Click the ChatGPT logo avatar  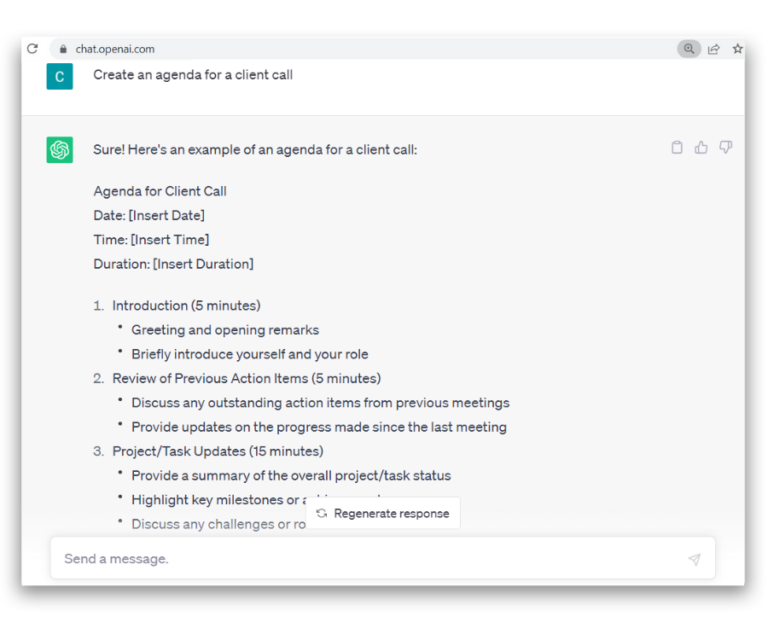pos(59,150)
